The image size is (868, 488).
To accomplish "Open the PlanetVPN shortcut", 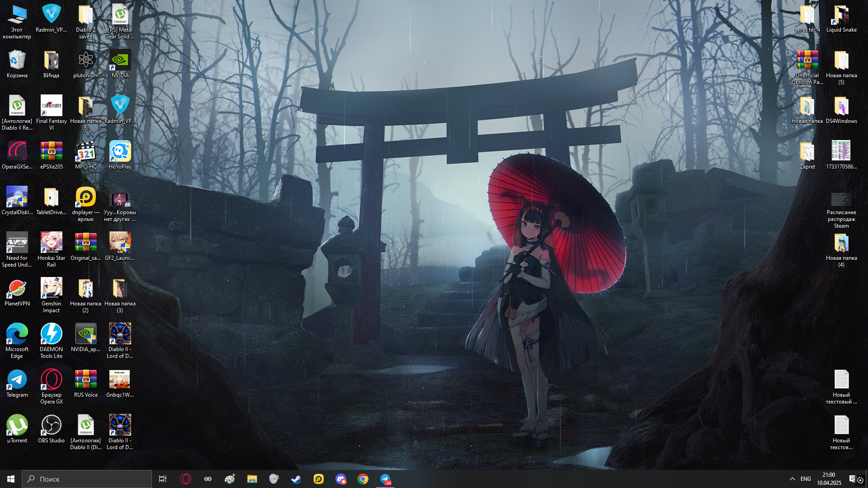I will point(17,292).
